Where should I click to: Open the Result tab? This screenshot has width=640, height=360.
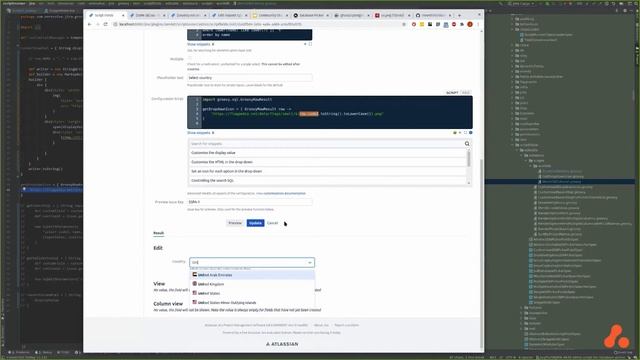(158, 233)
